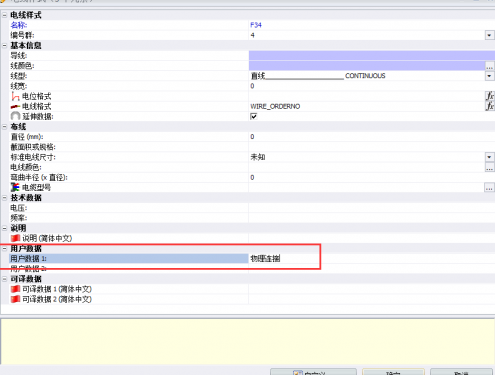Viewport: 495px width, 375px height.
Task: Click the 用户数据 1 value field
Action: [372, 258]
